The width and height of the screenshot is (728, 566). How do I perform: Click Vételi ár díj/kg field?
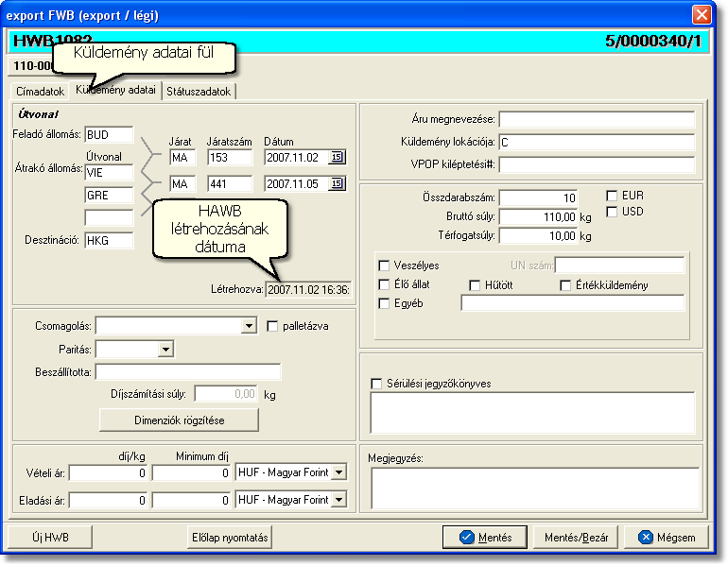108,473
